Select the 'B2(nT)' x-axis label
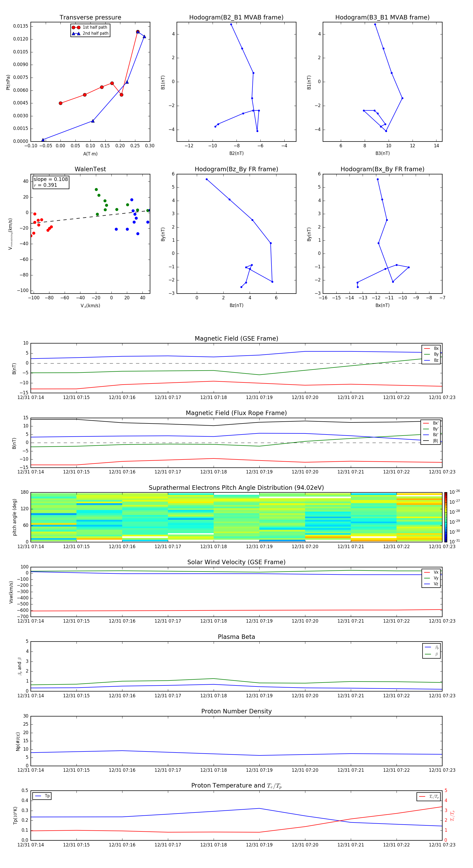473x868 pixels. (x=236, y=153)
